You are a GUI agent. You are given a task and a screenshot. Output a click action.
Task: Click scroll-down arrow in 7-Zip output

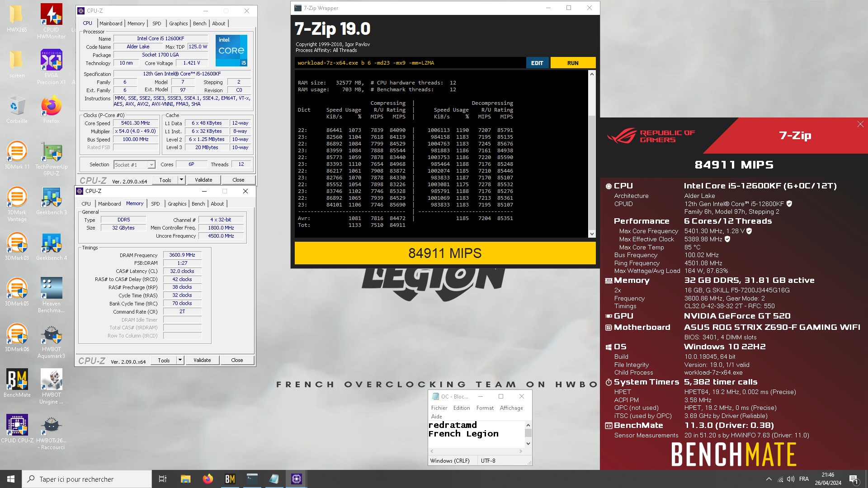coord(592,234)
